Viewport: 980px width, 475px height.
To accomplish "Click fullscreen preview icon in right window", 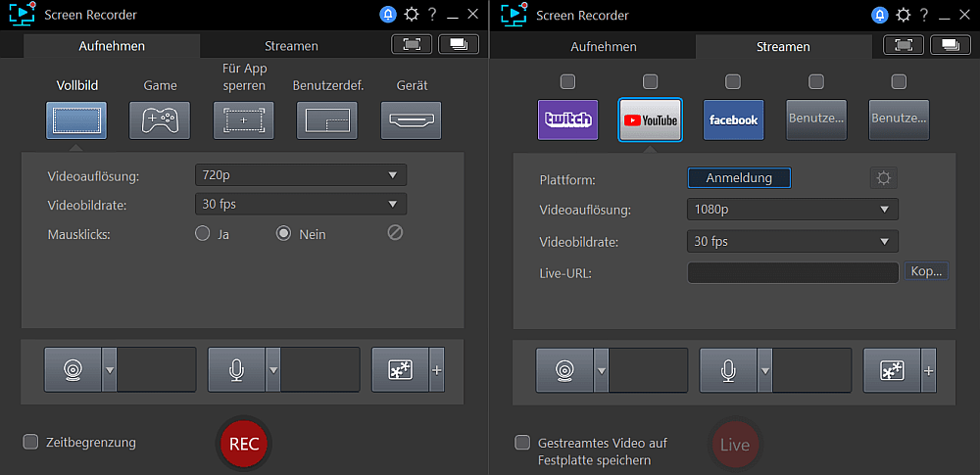I will point(904,44).
